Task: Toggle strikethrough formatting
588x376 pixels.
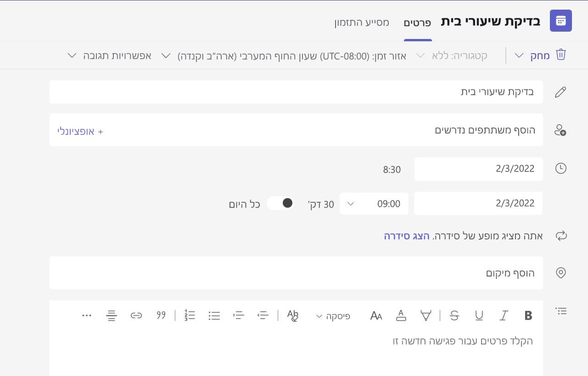Action: [454, 315]
